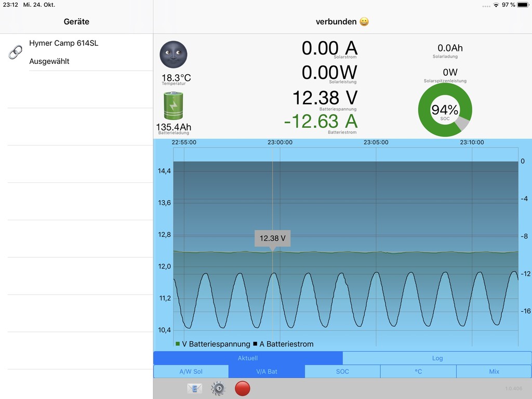Tap the moon face night icon
532x399 pixels.
[174, 54]
